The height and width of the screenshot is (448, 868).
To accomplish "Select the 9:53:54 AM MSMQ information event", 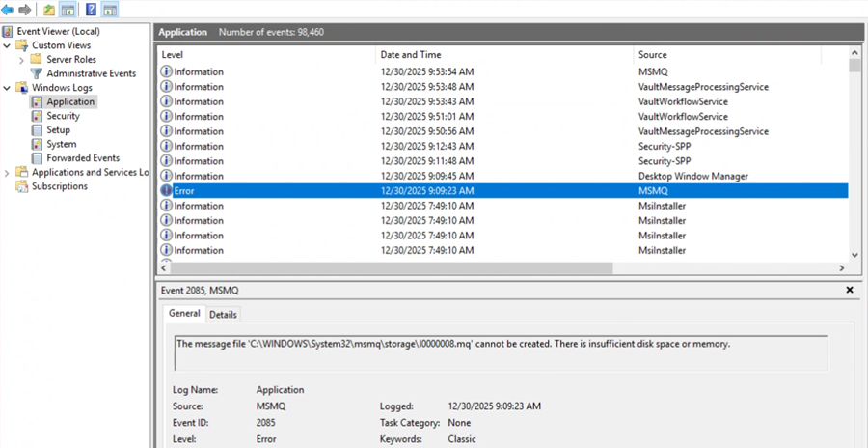I will (x=503, y=72).
